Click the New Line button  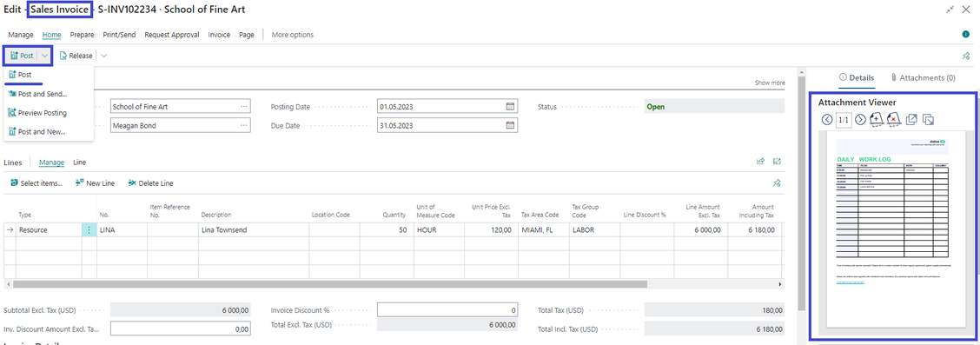tap(95, 183)
